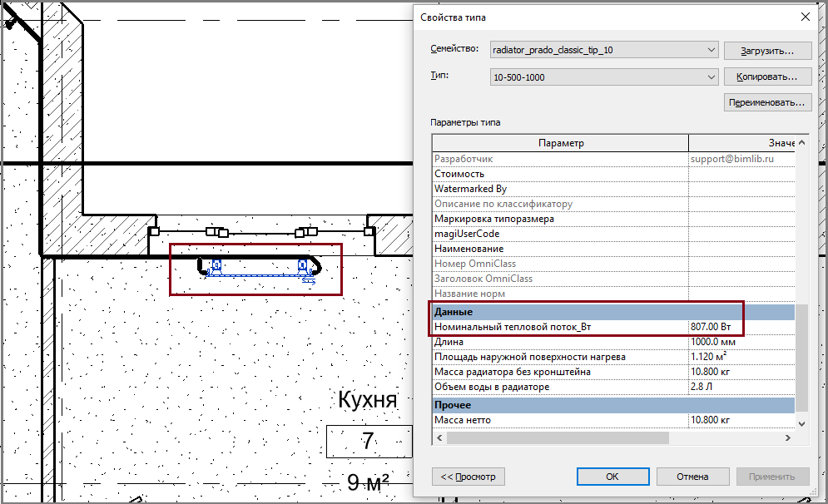The height and width of the screenshot is (504, 828).
Task: Click the Просмотр preview button
Action: click(x=468, y=477)
